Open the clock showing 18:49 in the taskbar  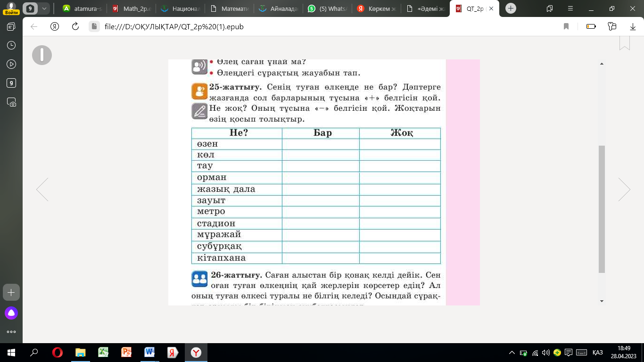pyautogui.click(x=624, y=353)
